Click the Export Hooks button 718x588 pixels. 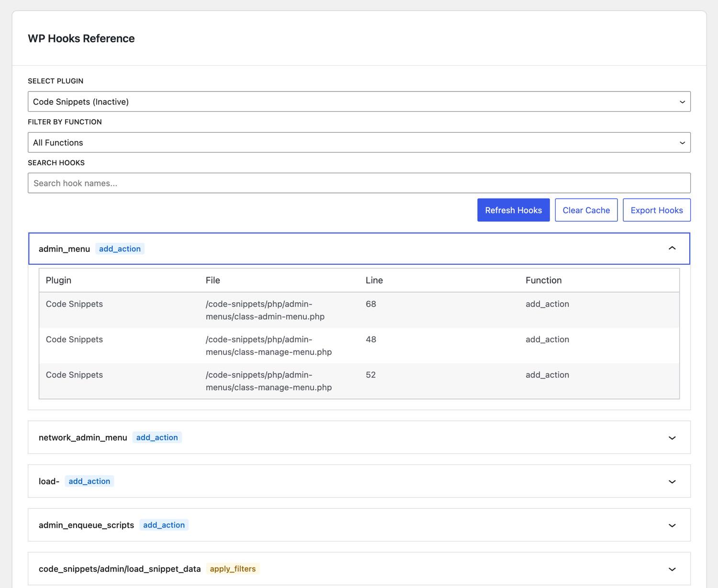(657, 210)
